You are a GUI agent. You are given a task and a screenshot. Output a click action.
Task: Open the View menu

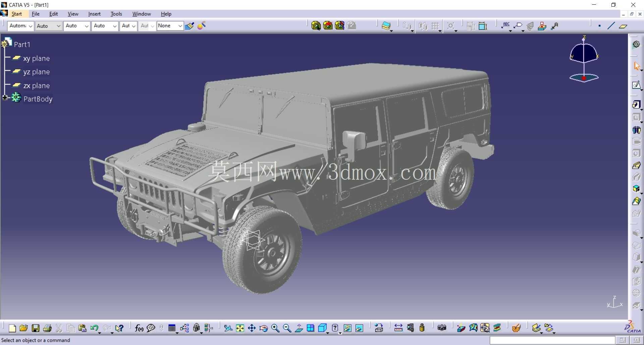coord(73,14)
